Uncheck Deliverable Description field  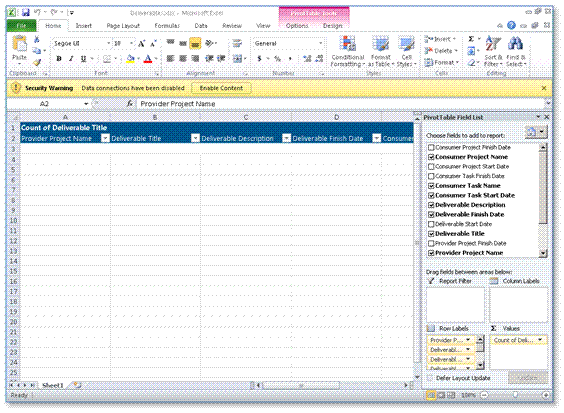tap(431, 205)
